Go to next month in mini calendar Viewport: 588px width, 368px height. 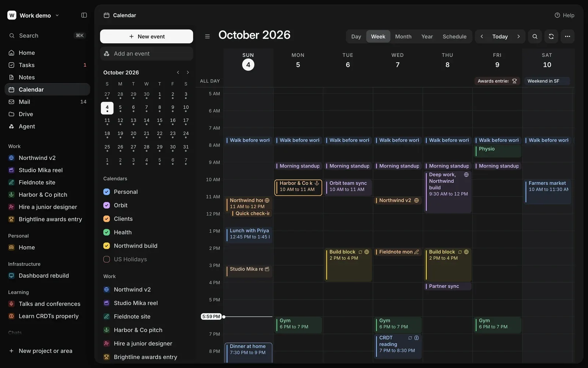[188, 72]
